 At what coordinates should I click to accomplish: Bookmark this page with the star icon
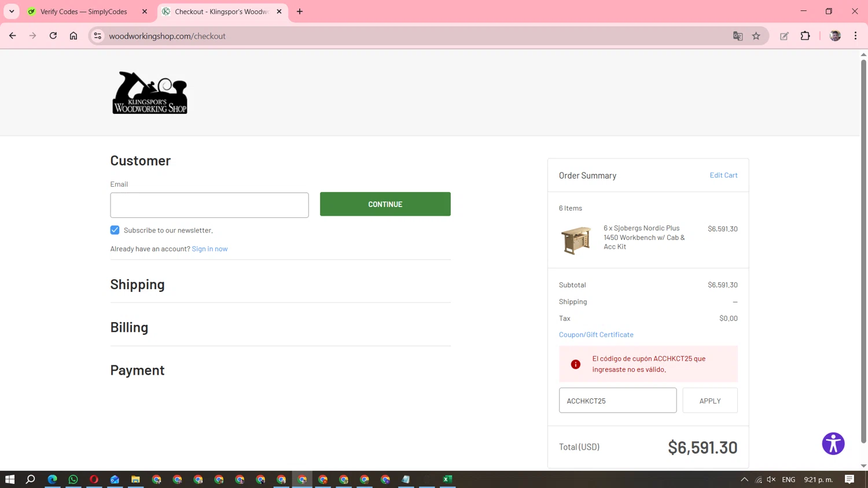pos(756,36)
